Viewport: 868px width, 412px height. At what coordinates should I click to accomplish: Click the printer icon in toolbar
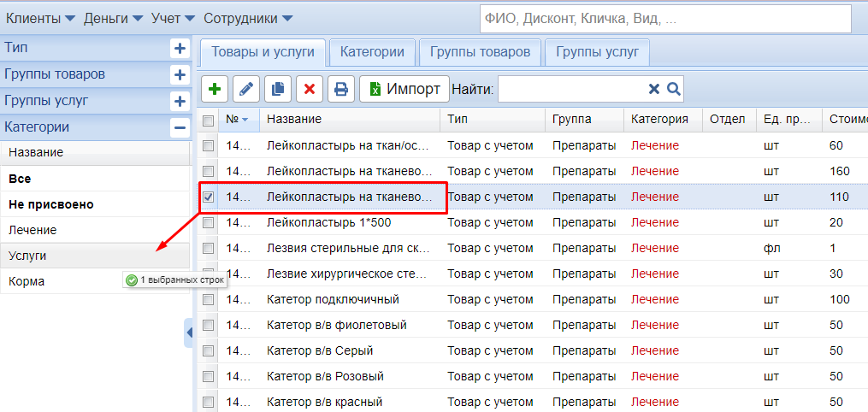pos(341,89)
